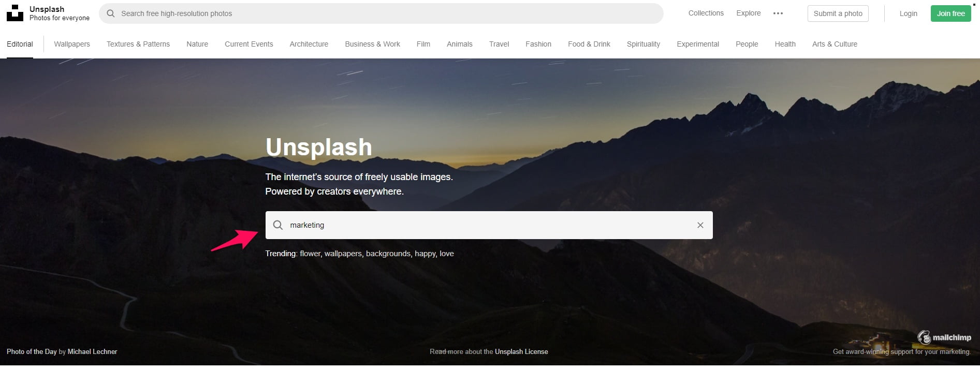
Task: Click inside the marketing search box
Action: [x=489, y=225]
